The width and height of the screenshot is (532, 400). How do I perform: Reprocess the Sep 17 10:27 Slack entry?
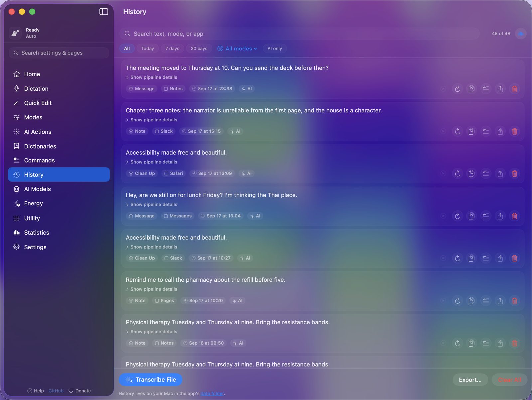coord(457,258)
